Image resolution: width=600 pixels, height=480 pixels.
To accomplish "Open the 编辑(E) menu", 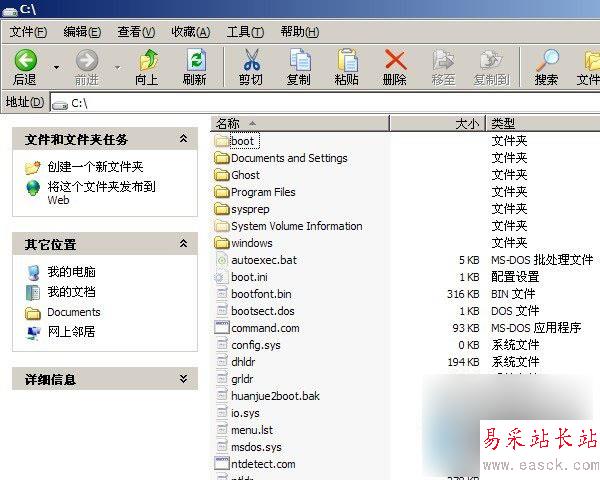I will coord(82,32).
